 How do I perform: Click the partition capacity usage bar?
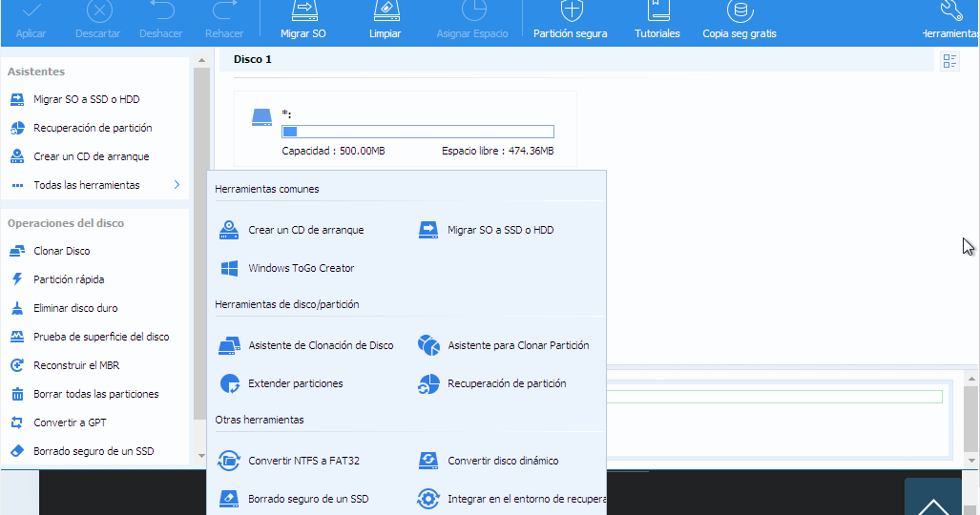[418, 132]
